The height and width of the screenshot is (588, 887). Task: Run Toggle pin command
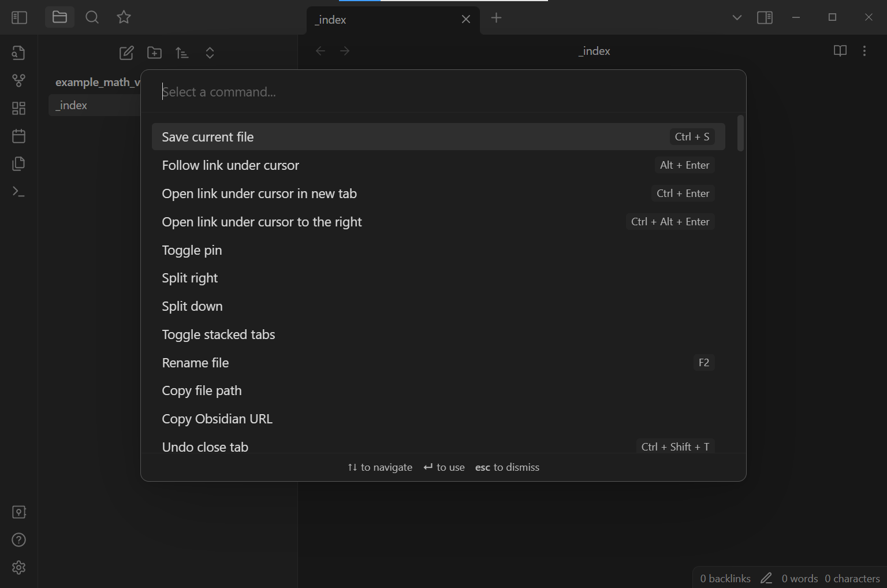(438, 250)
